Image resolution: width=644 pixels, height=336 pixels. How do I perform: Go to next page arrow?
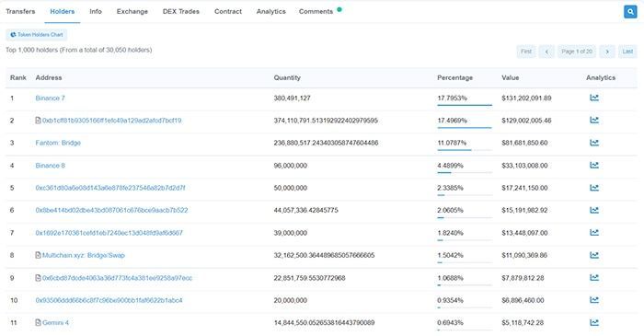(607, 52)
